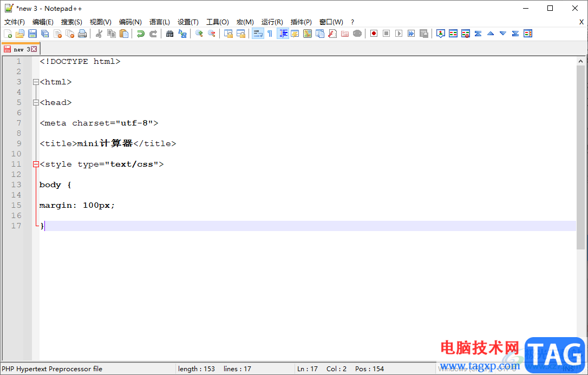The height and width of the screenshot is (375, 588).
Task: Save all open files
Action: point(45,34)
